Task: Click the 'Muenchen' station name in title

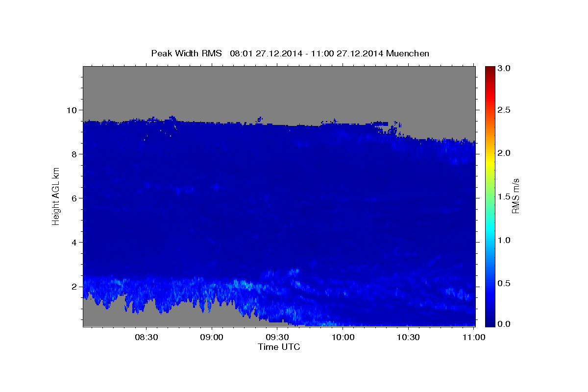Action: point(408,53)
